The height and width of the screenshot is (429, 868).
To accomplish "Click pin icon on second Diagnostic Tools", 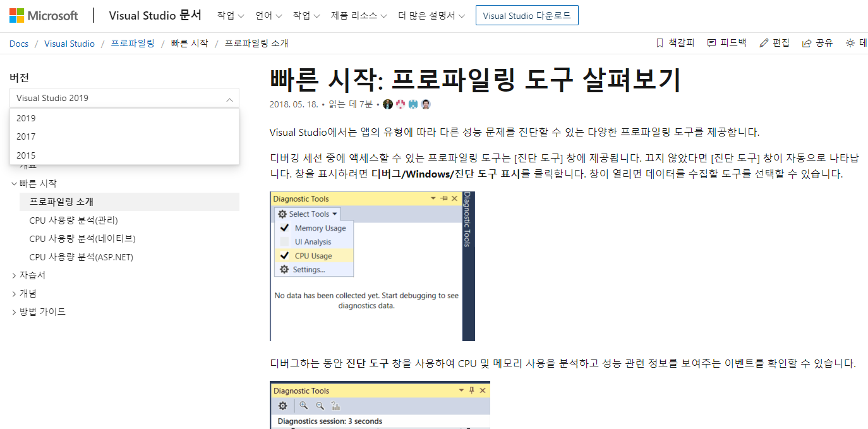I will pyautogui.click(x=471, y=390).
